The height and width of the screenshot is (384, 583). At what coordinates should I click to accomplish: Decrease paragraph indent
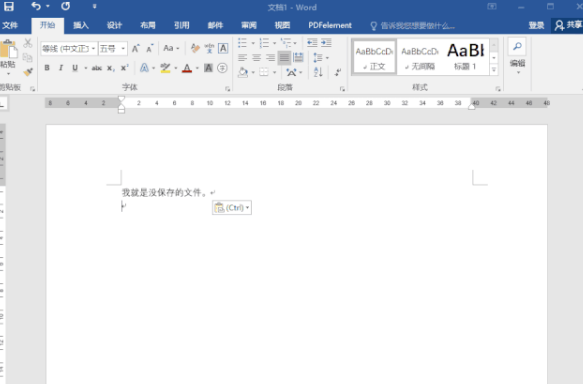pyautogui.click(x=312, y=43)
